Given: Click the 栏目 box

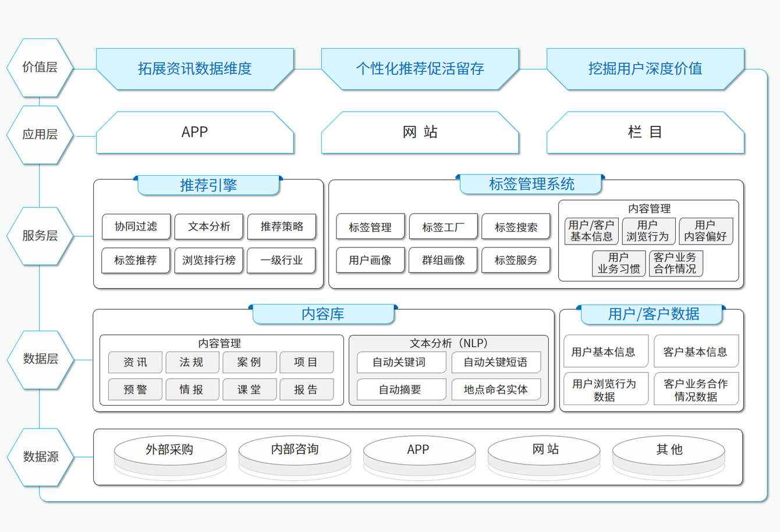Looking at the screenshot, I should coord(646,133).
